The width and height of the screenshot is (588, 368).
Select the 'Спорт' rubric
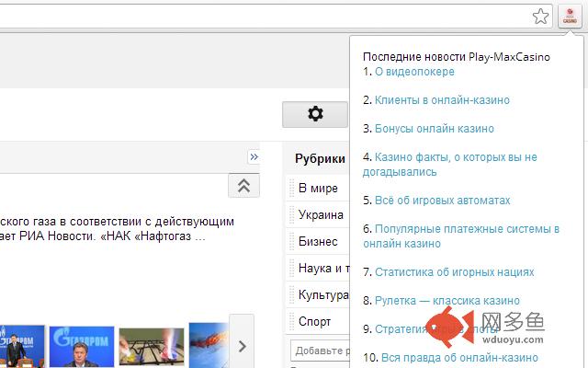pyautogui.click(x=314, y=321)
